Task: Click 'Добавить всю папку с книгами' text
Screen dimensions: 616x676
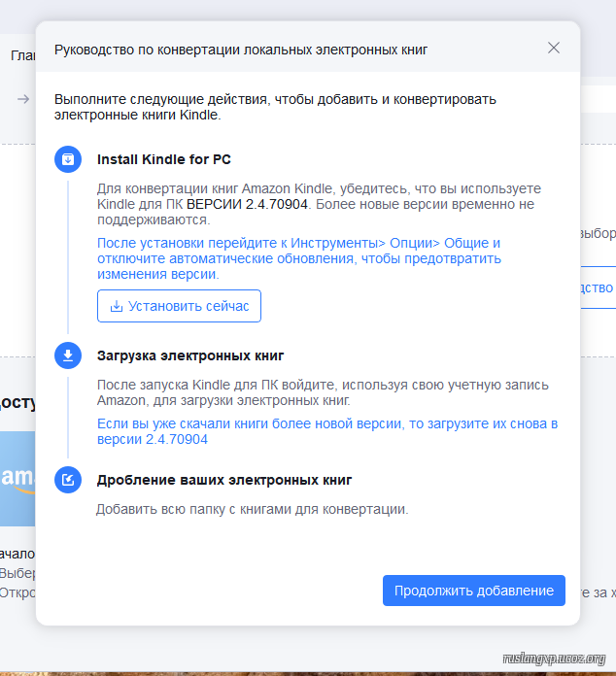Action: click(252, 509)
